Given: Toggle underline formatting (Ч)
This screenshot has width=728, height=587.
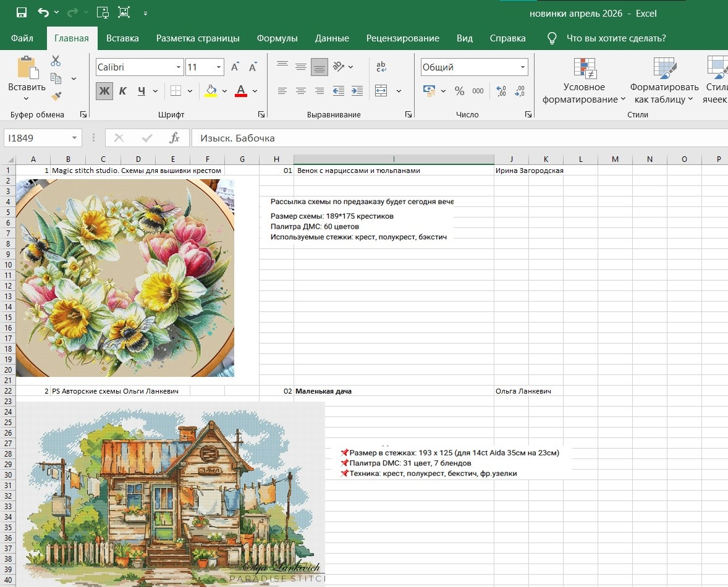Looking at the screenshot, I should (x=142, y=91).
